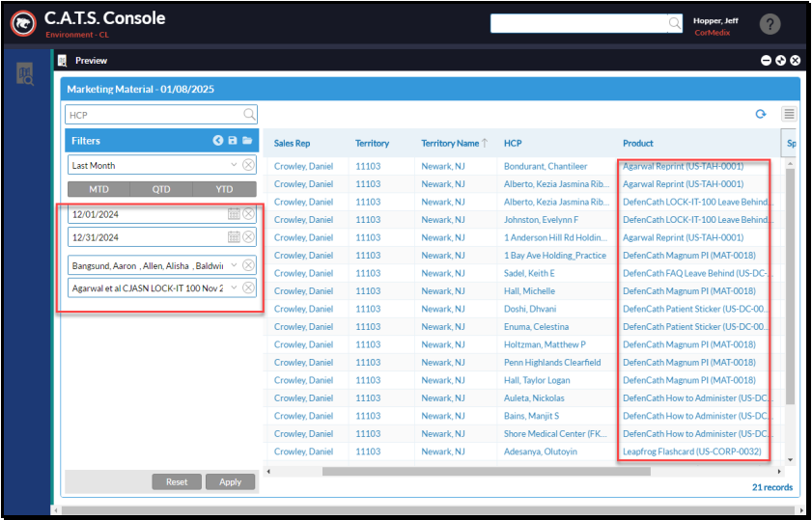Click the HCP search magnifier icon

pyautogui.click(x=249, y=115)
